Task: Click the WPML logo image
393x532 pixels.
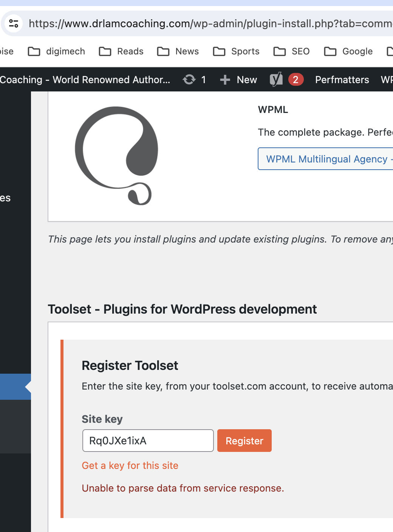Action: pyautogui.click(x=117, y=156)
